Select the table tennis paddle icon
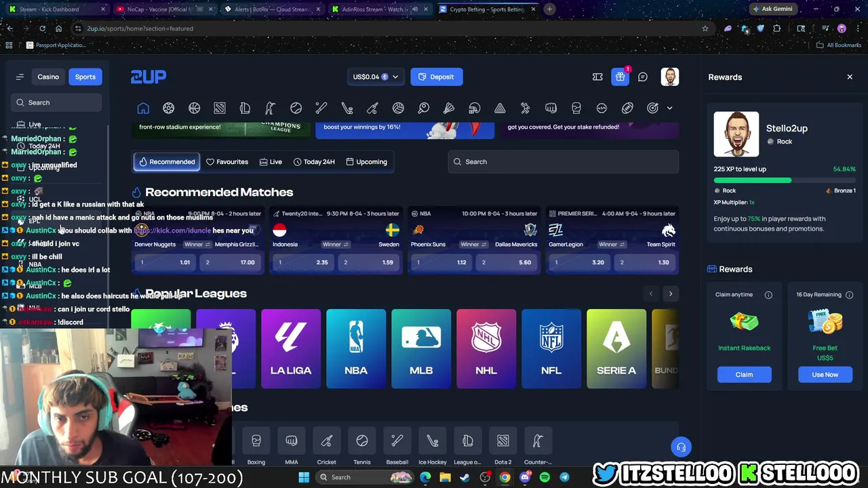868x488 pixels. 423,108
